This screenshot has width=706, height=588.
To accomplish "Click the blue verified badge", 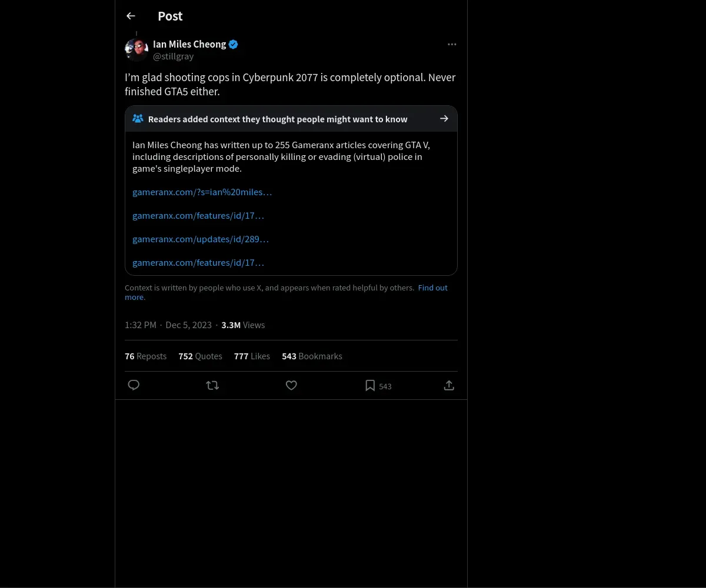I will 234,44.
